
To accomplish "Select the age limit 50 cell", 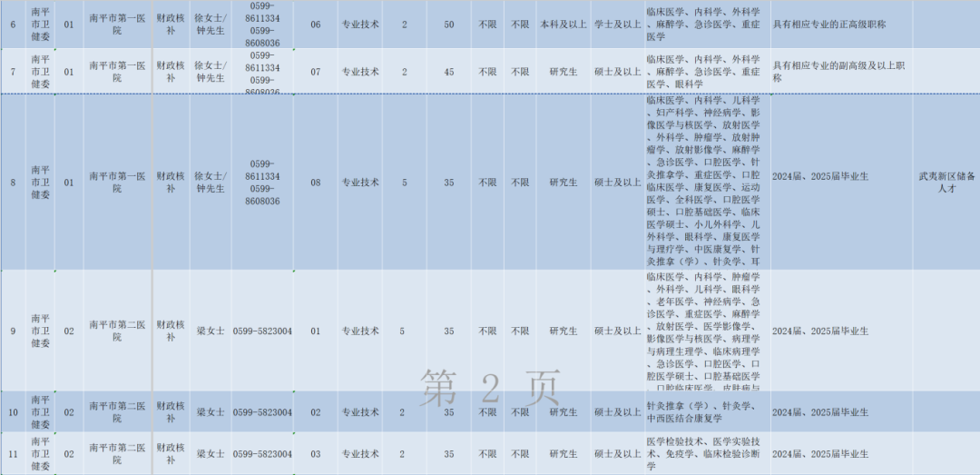I will point(448,24).
